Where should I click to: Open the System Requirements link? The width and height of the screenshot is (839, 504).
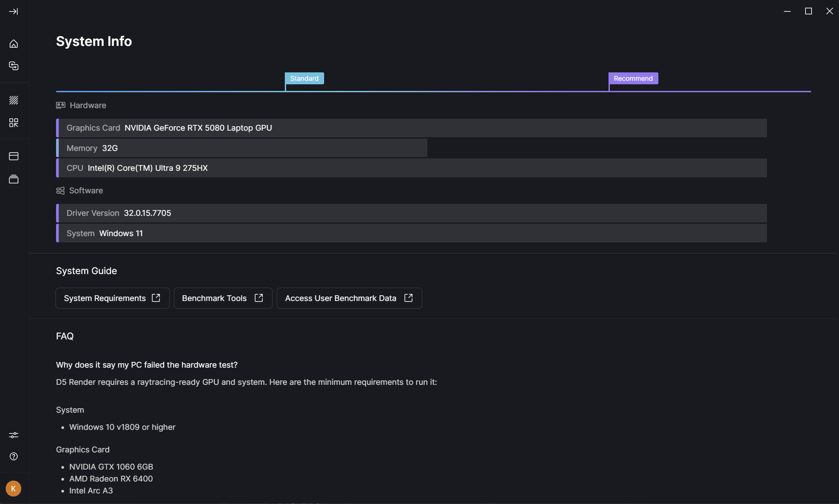point(112,298)
